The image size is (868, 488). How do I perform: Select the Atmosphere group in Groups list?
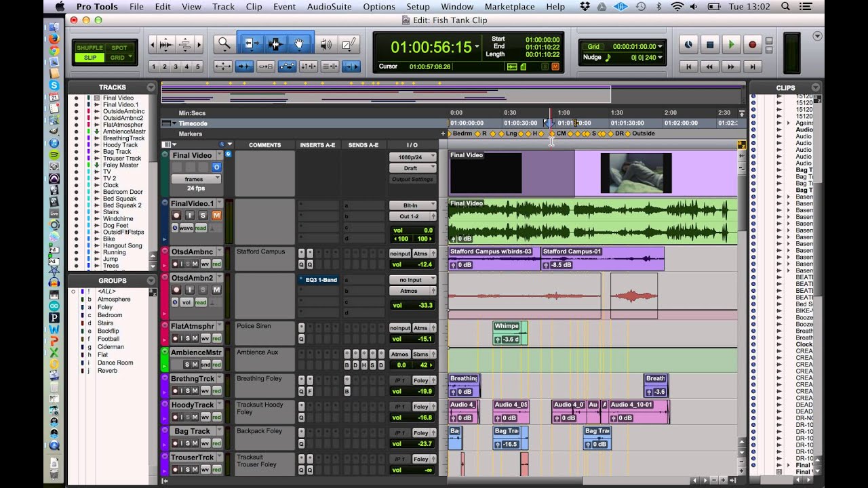point(114,300)
